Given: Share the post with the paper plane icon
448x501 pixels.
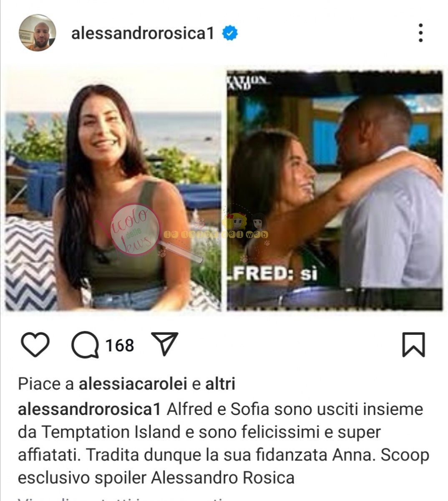Looking at the screenshot, I should (164, 344).
